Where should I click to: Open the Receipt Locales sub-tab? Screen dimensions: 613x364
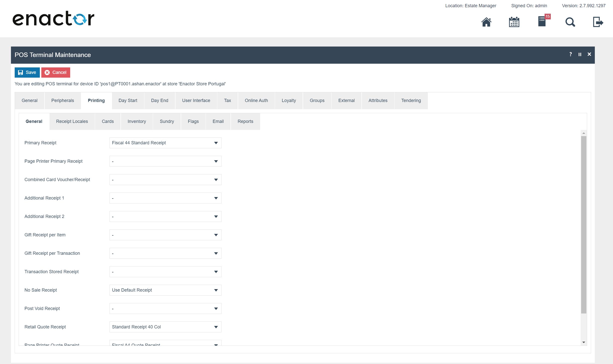coord(72,121)
